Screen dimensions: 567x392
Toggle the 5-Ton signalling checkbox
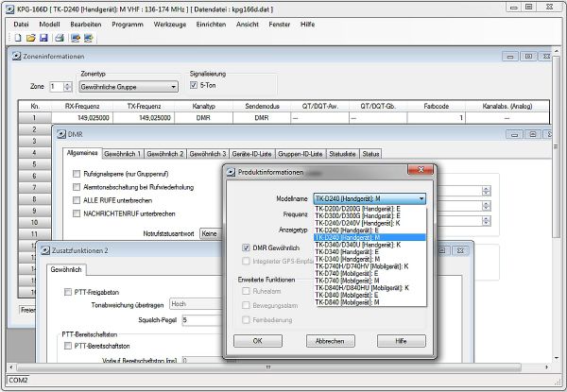(x=194, y=85)
